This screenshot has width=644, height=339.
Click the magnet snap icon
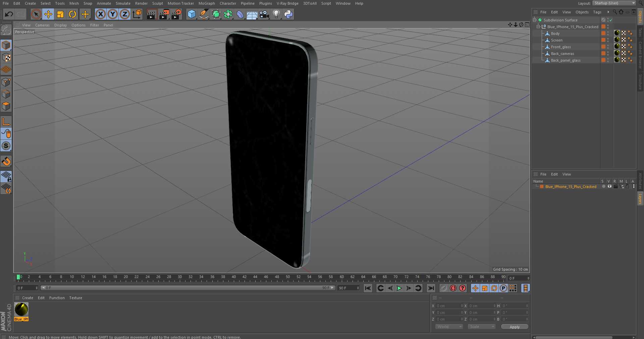click(6, 161)
